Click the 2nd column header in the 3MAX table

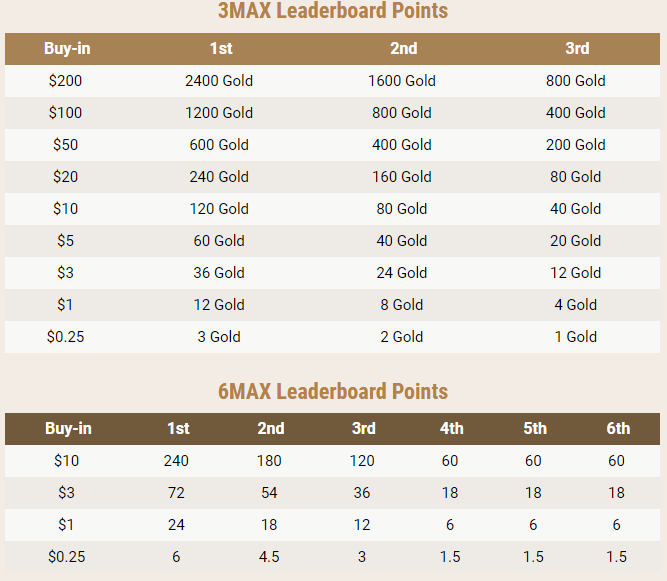[x=403, y=48]
